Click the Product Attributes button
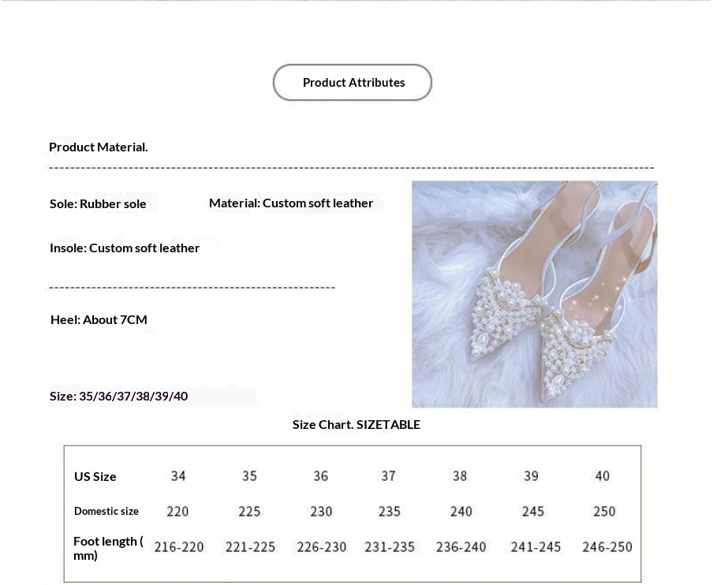Viewport: 728px width, 585px height. [353, 83]
